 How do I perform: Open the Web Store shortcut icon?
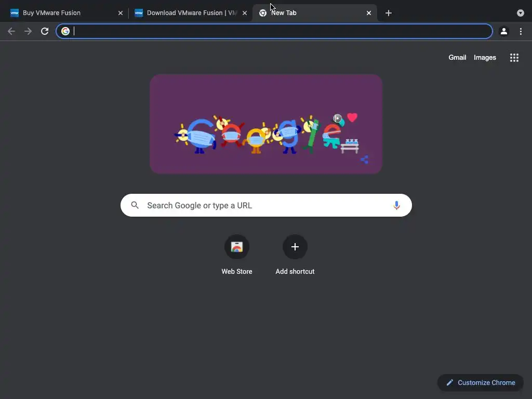(x=237, y=247)
